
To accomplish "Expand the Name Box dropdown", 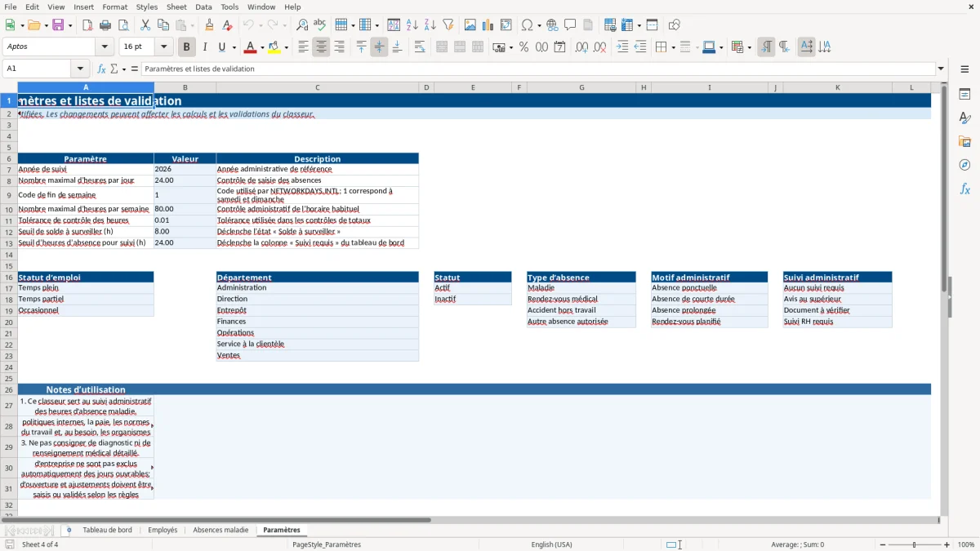I will tap(80, 69).
